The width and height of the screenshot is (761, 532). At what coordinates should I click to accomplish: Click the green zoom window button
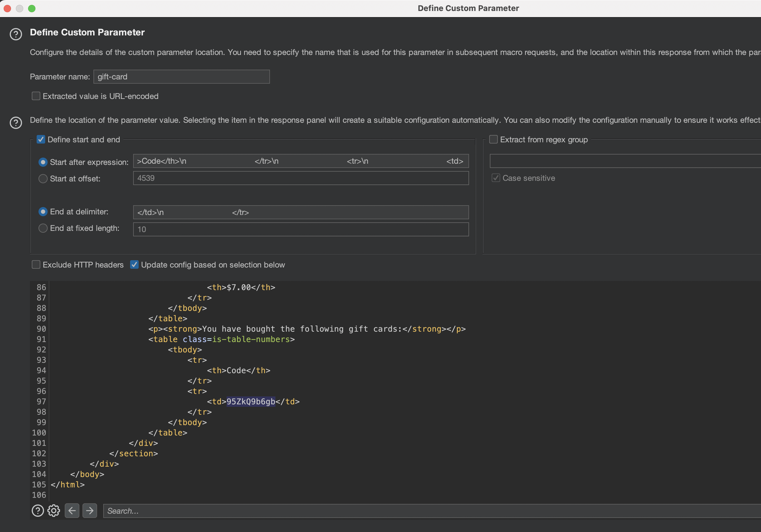[32, 9]
